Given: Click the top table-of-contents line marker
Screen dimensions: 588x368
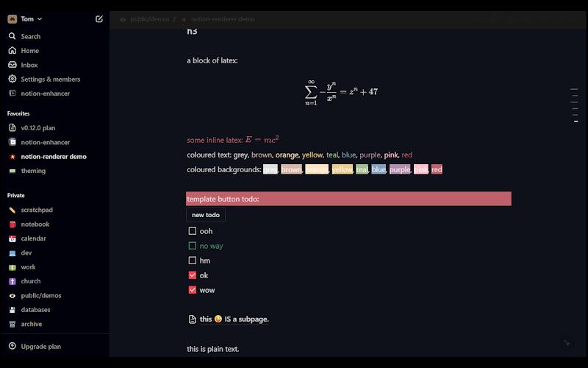Looking at the screenshot, I should click(x=574, y=89).
